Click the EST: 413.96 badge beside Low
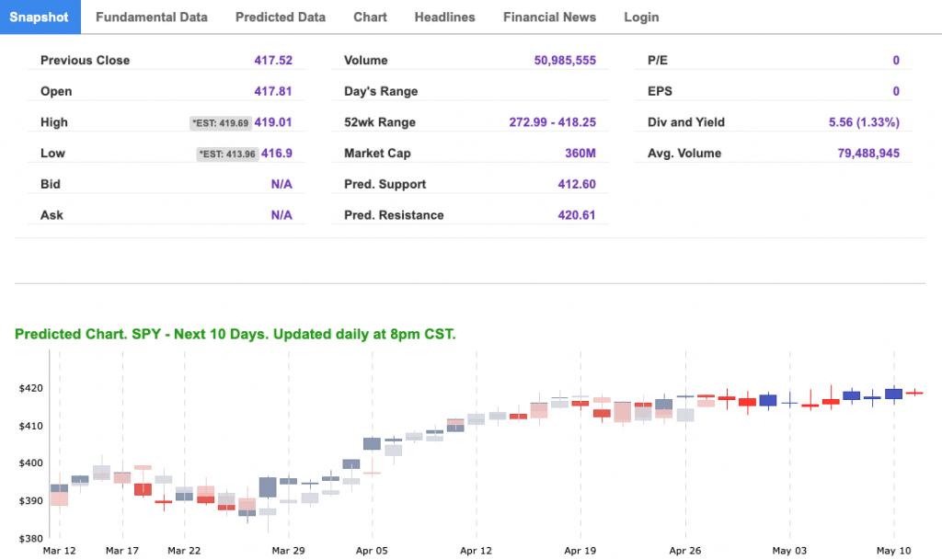Viewport: 942px width, 560px height. (x=223, y=154)
